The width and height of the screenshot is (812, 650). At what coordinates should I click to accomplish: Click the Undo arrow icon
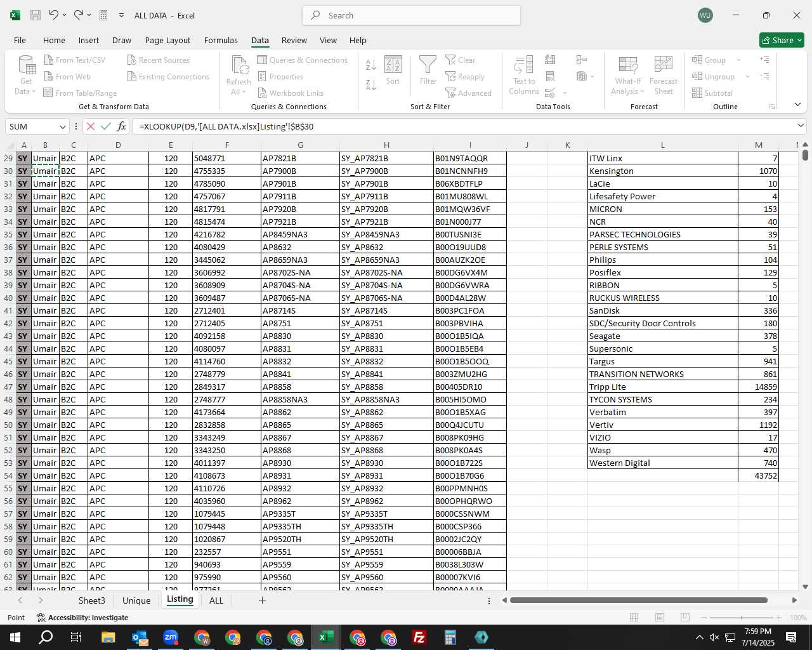[54, 15]
